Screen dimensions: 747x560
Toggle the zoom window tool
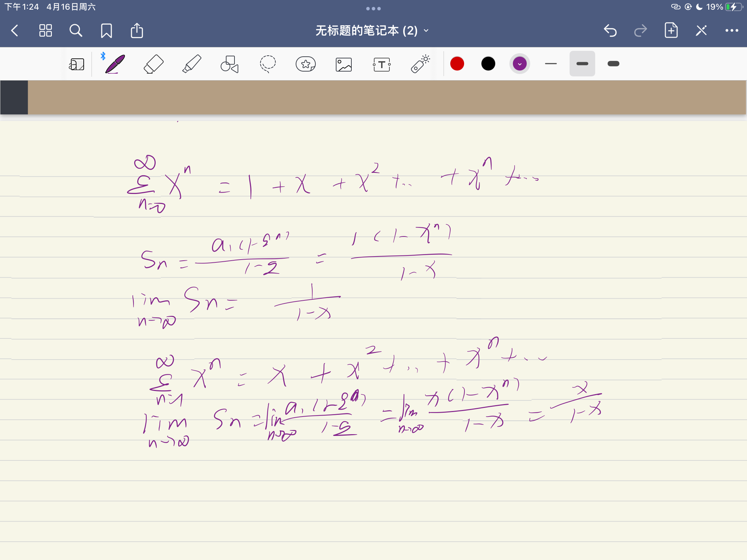(x=76, y=64)
